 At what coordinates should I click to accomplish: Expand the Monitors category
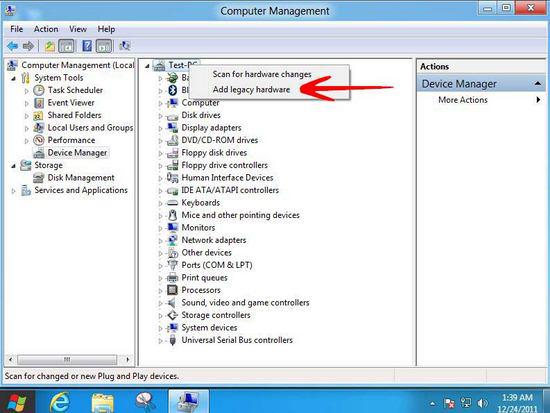pyautogui.click(x=160, y=228)
